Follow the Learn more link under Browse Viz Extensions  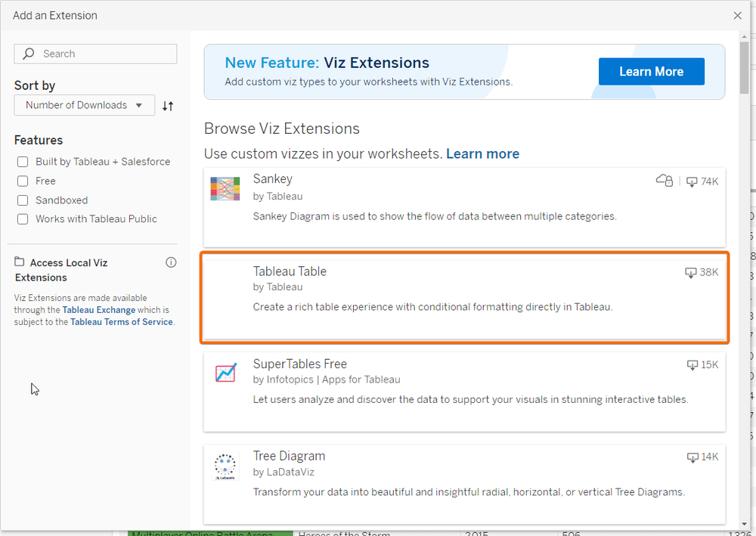point(482,153)
